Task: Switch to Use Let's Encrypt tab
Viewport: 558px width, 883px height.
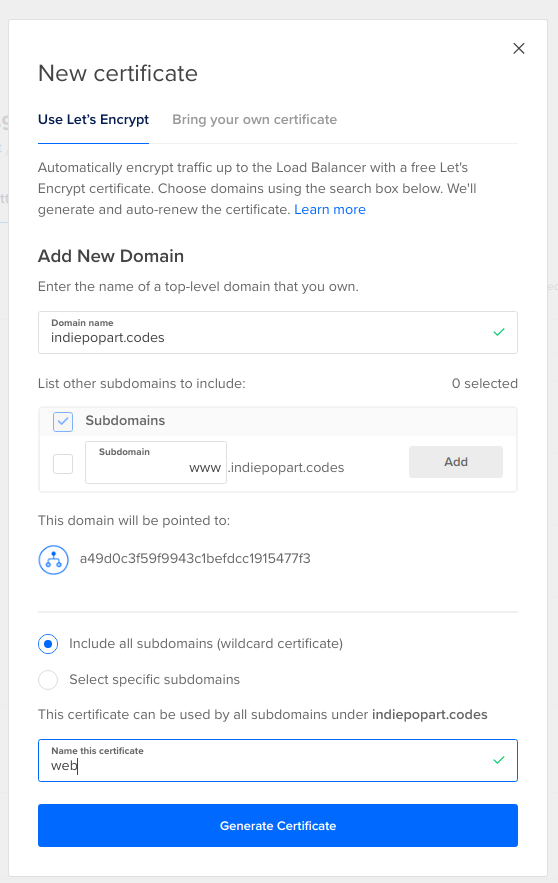Action: coord(93,119)
